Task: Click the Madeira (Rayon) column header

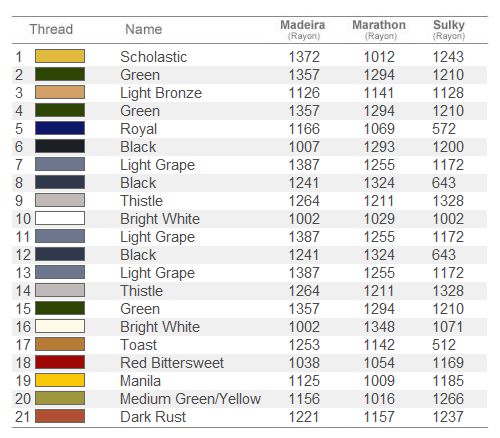Action: (303, 30)
